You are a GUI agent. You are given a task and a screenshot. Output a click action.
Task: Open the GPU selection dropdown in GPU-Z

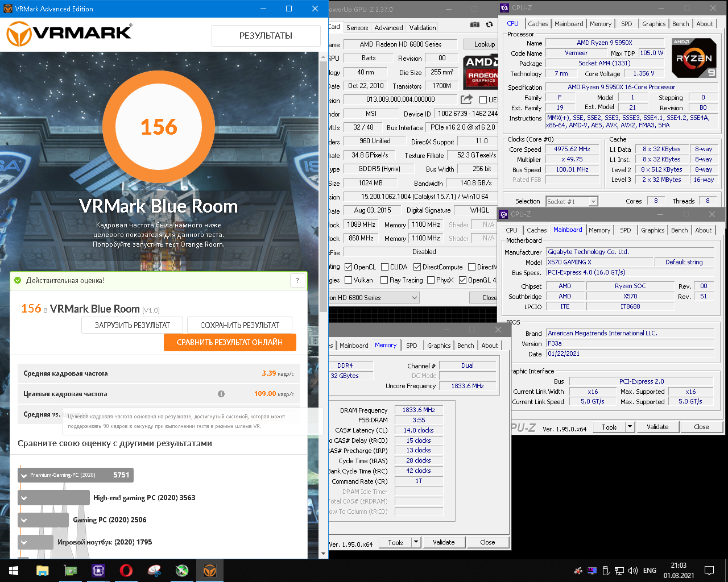click(x=414, y=298)
